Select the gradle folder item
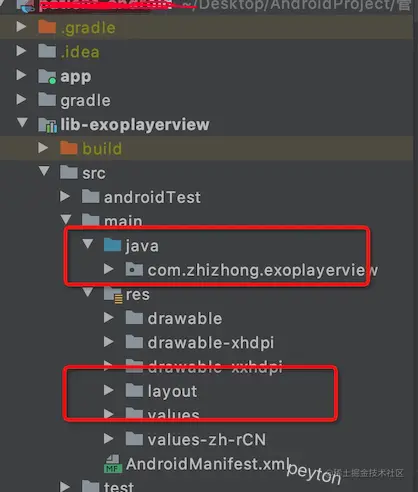The width and height of the screenshot is (418, 492). click(85, 100)
